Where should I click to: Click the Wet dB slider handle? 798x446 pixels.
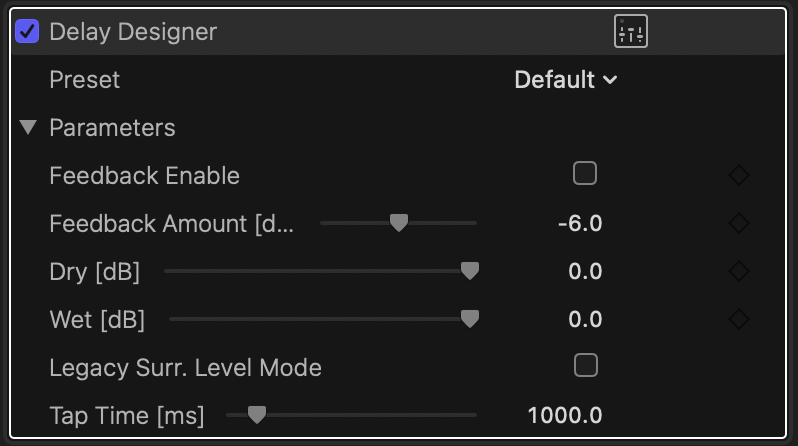470,319
